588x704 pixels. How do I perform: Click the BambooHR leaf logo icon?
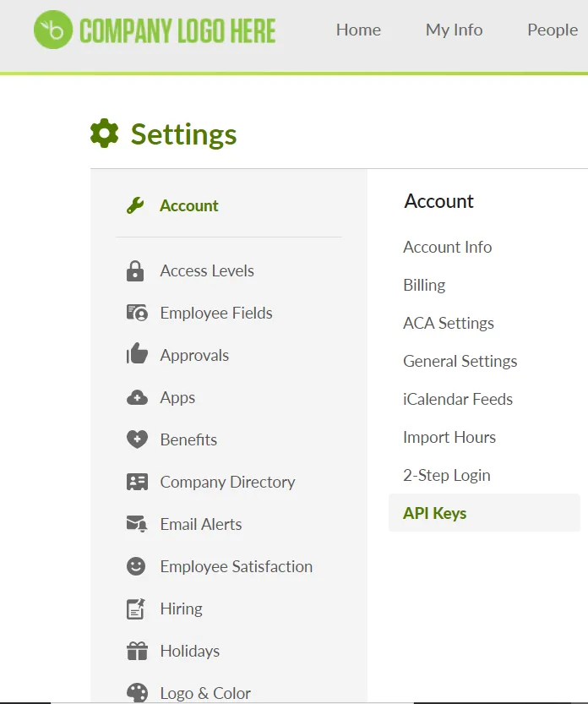(53, 30)
